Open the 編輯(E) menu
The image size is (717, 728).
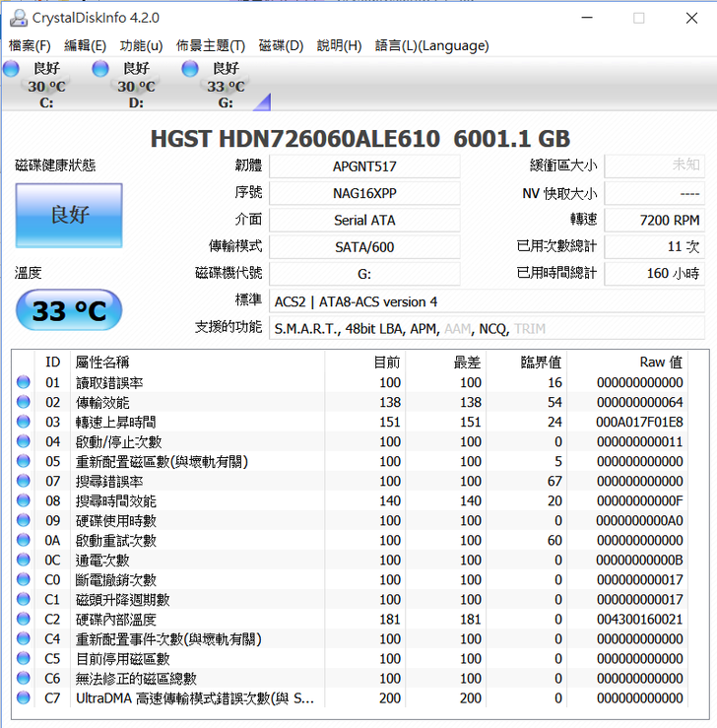[85, 45]
